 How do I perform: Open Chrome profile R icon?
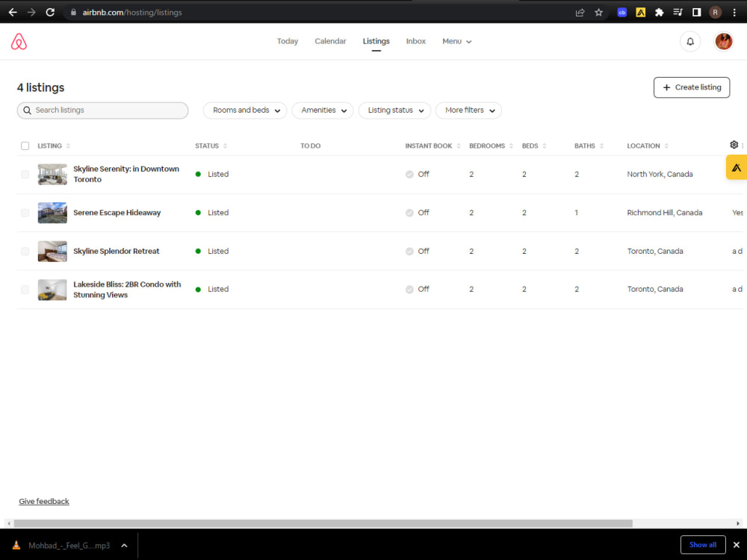[x=715, y=13]
